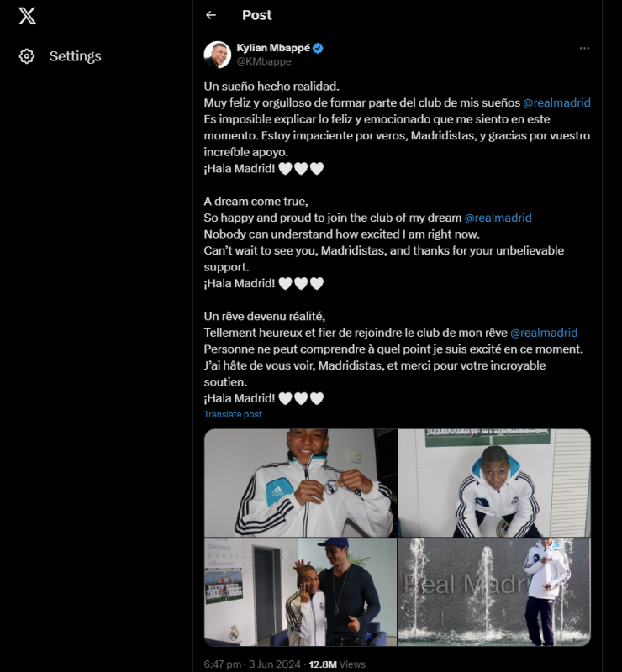Click the Post header title
The image size is (622, 672).
pyautogui.click(x=256, y=15)
